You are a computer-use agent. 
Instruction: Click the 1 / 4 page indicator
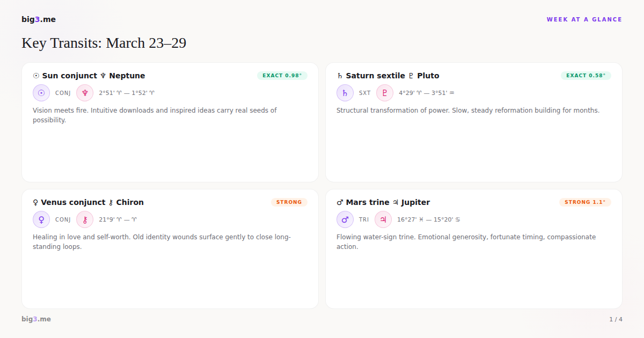(616, 319)
